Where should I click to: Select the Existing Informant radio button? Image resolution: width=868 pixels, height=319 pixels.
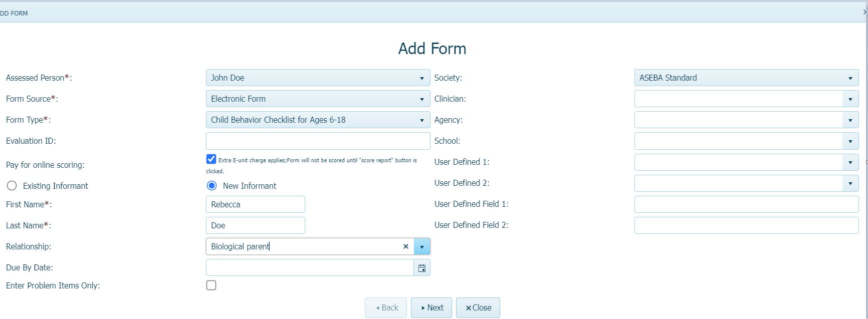point(12,186)
